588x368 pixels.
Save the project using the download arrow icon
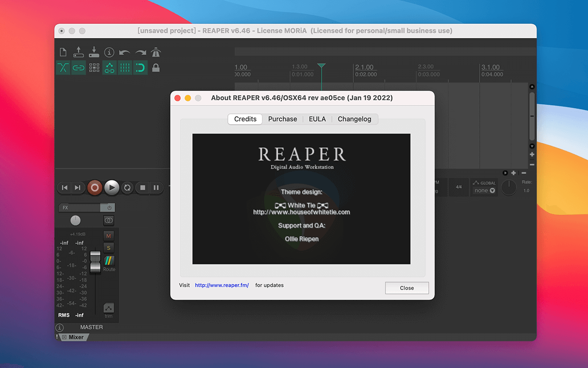click(94, 52)
